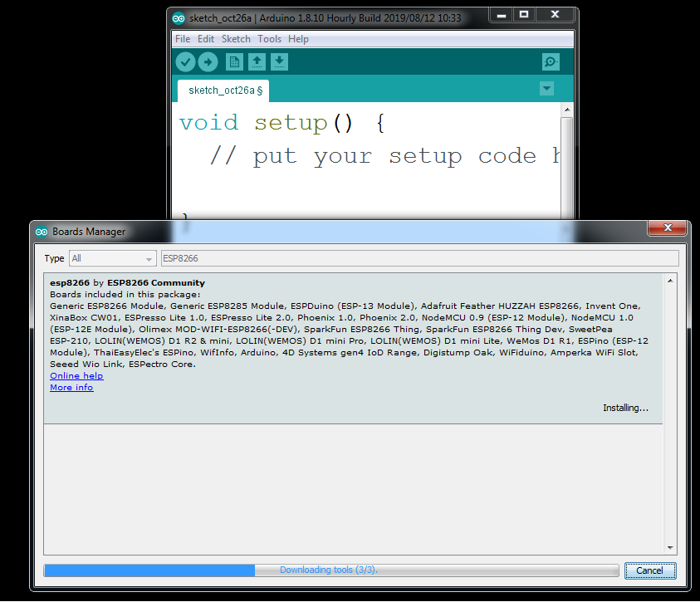Open the Tools menu
This screenshot has width=700, height=602.
pos(270,39)
